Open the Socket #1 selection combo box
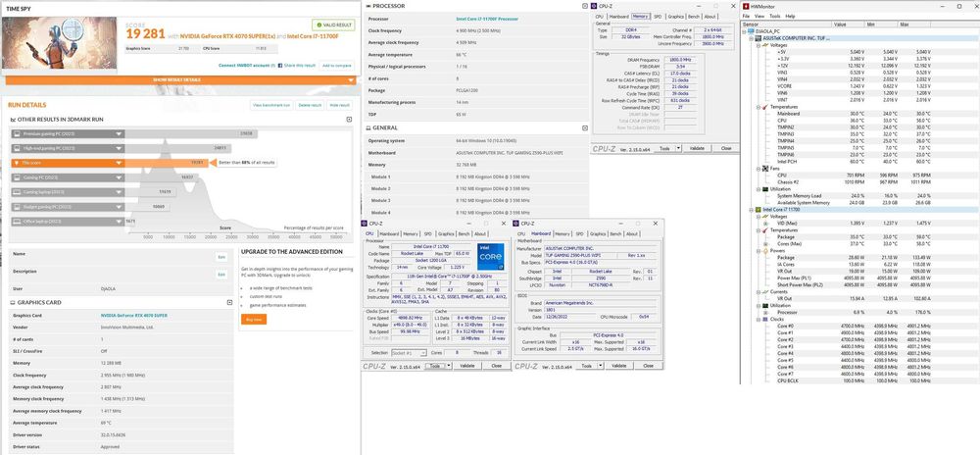Viewport: 980px width, 455px height. [410, 353]
